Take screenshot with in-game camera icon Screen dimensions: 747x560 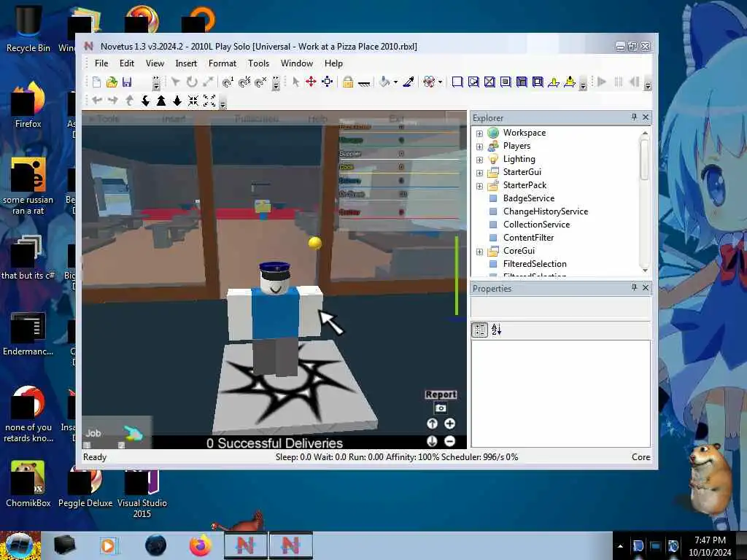(x=440, y=408)
